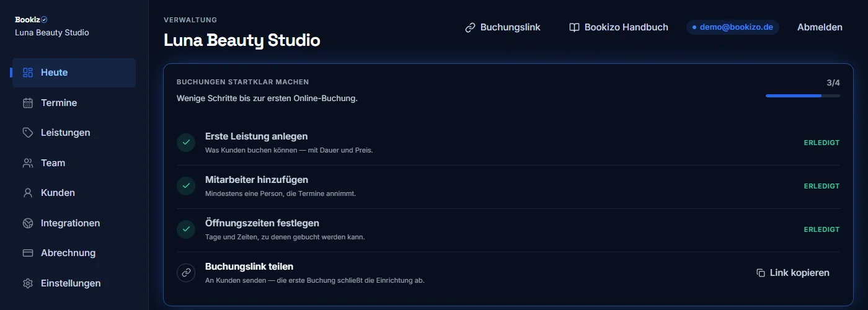Click the 3/4 setup progress bar
The width and height of the screenshot is (868, 310).
[x=803, y=95]
